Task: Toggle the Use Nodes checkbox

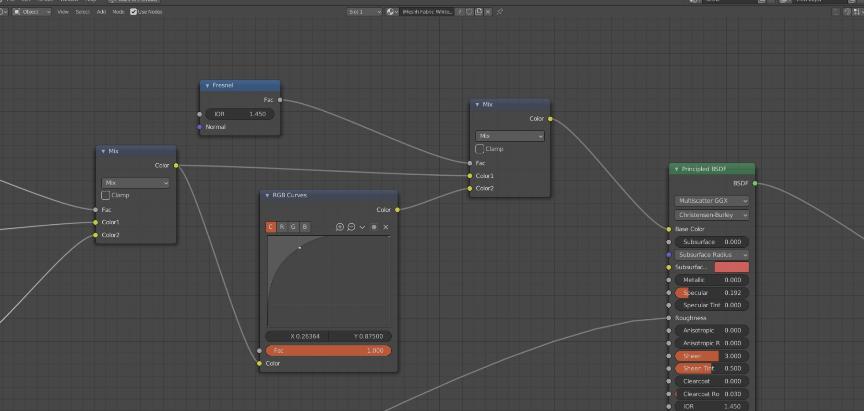Action: [x=134, y=12]
